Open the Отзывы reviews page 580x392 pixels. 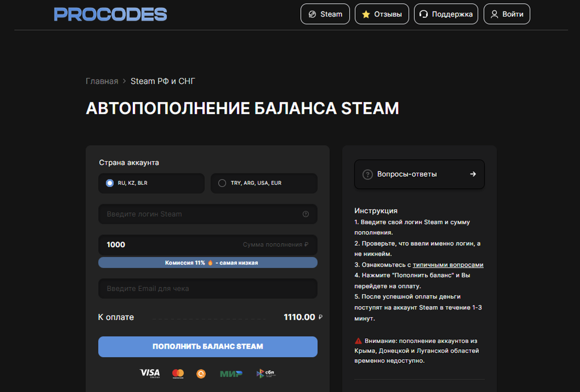pyautogui.click(x=382, y=14)
